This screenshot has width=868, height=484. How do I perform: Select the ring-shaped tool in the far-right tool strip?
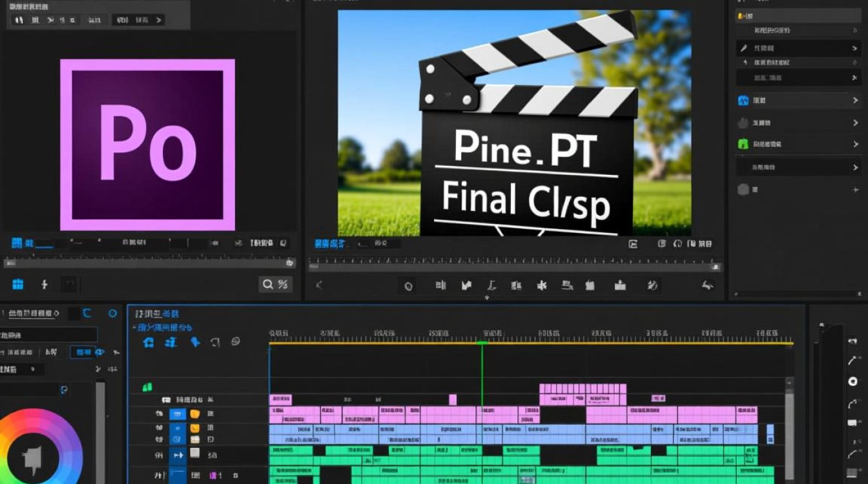tap(852, 381)
